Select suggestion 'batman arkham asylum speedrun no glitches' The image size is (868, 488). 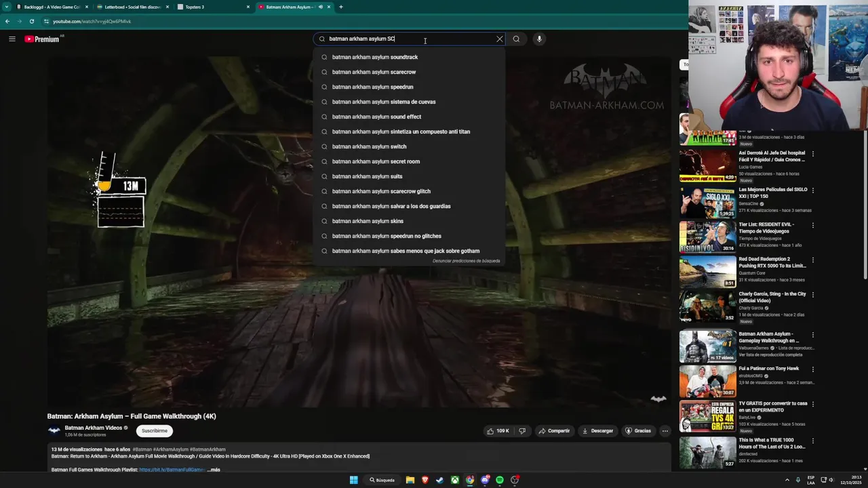click(410, 236)
